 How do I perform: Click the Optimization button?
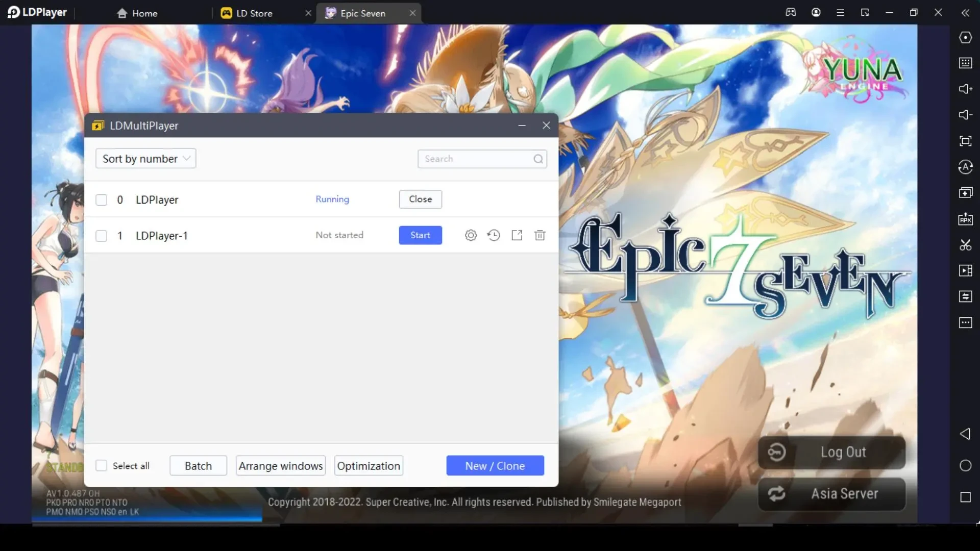368,466
